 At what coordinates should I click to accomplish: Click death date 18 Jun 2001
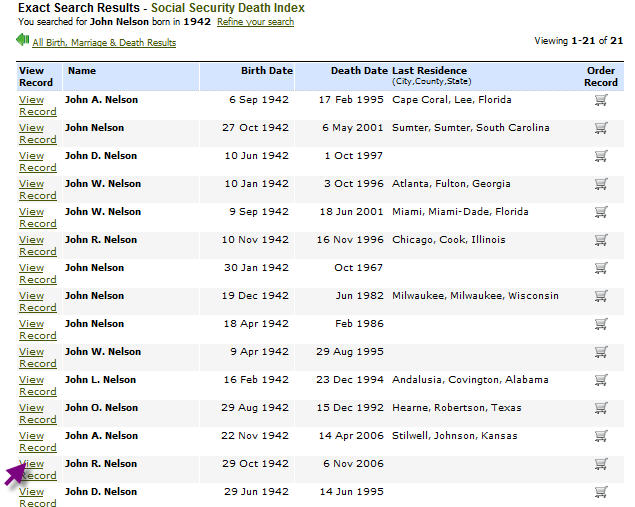351,211
